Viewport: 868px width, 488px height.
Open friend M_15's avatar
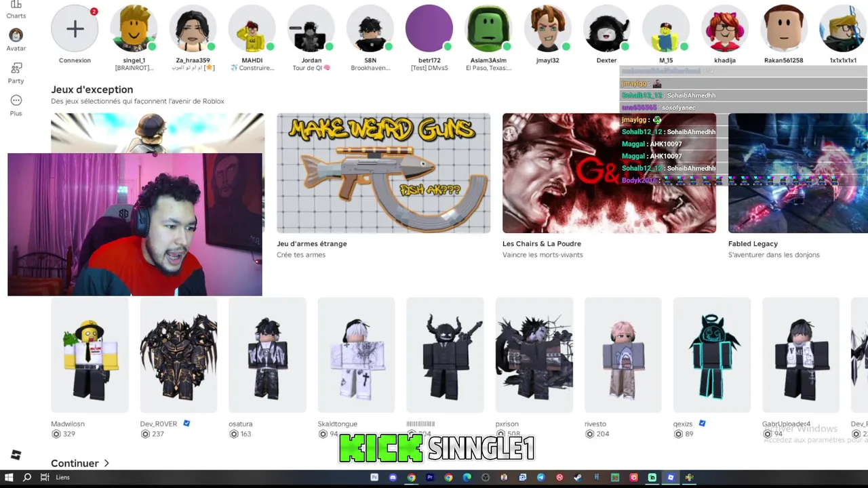pyautogui.click(x=666, y=28)
